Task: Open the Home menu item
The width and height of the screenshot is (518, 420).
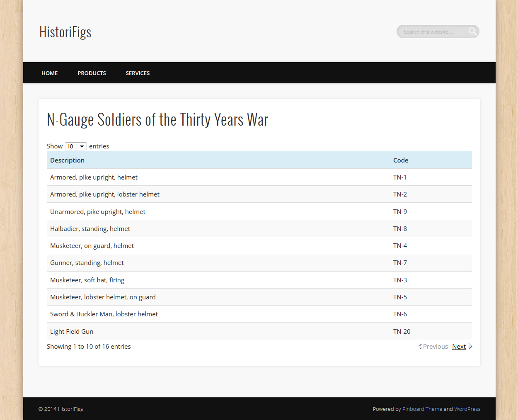Action: coord(50,73)
